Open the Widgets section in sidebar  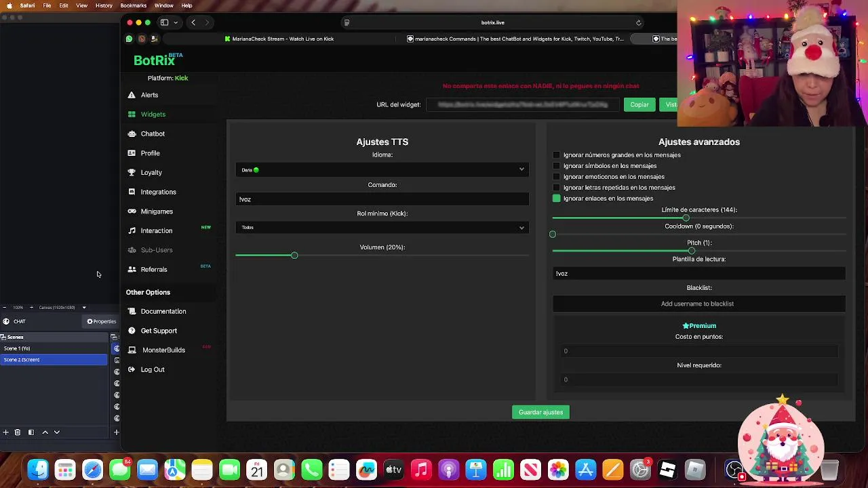153,115
